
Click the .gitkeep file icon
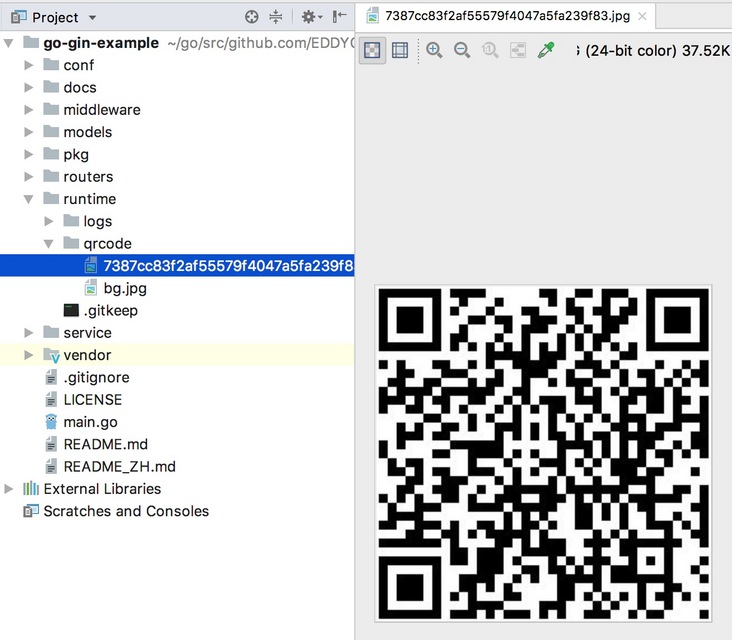(71, 310)
